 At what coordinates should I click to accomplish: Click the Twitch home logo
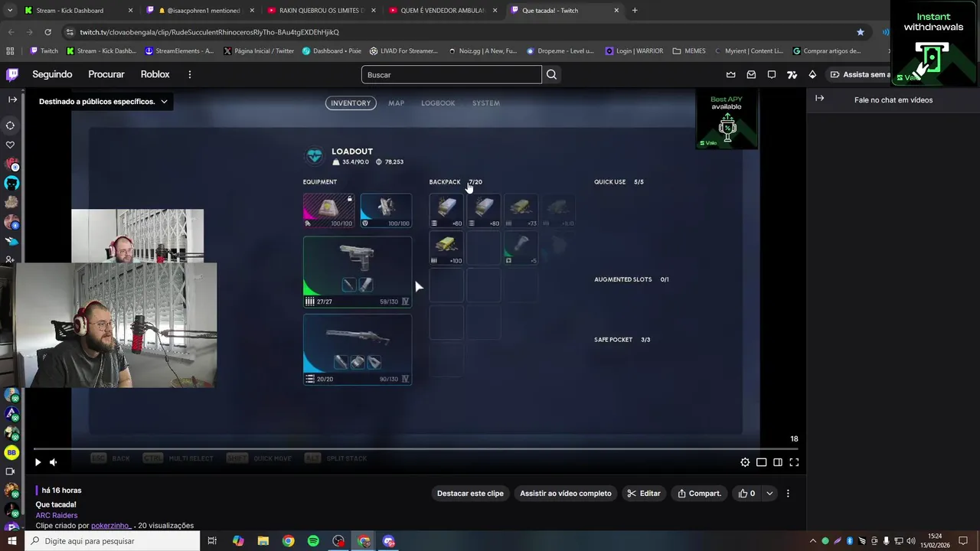click(x=12, y=74)
